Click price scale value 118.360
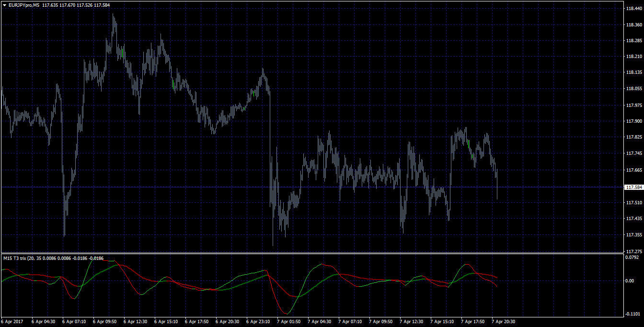This screenshot has width=644, height=327. point(633,24)
